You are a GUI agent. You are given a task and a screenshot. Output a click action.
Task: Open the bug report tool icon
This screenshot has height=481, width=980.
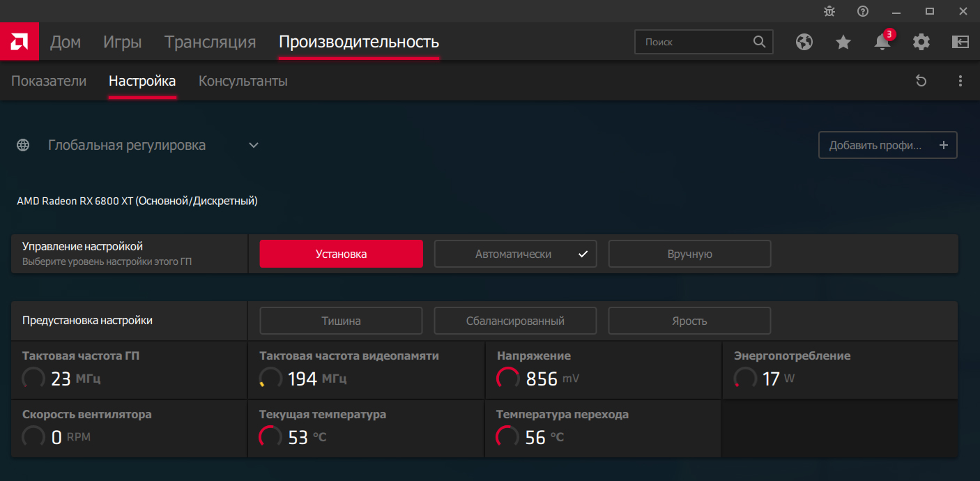829,11
